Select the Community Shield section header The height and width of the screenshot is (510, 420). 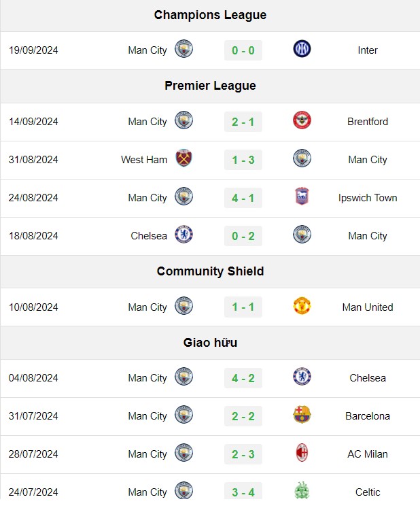click(x=210, y=271)
